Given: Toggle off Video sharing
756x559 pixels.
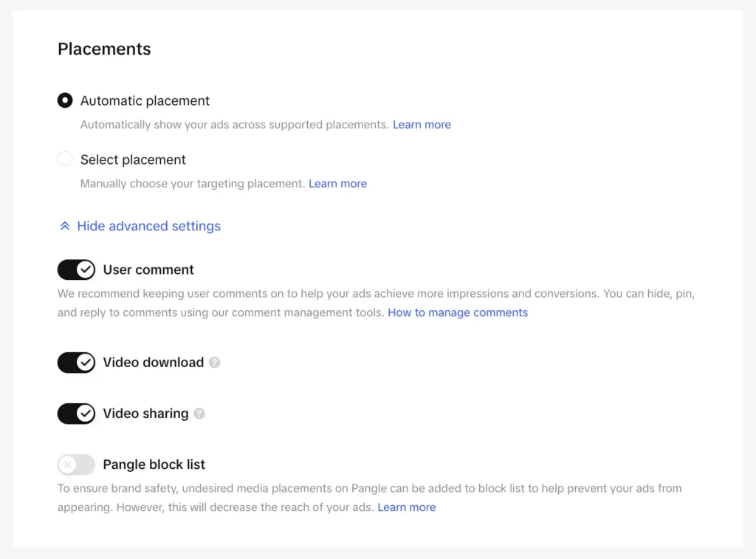Looking at the screenshot, I should [x=77, y=414].
